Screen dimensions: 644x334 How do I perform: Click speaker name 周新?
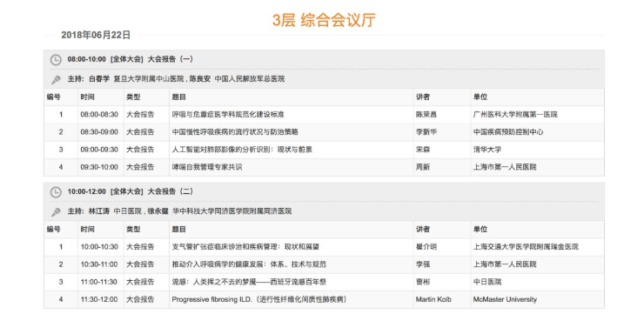pyautogui.click(x=423, y=167)
